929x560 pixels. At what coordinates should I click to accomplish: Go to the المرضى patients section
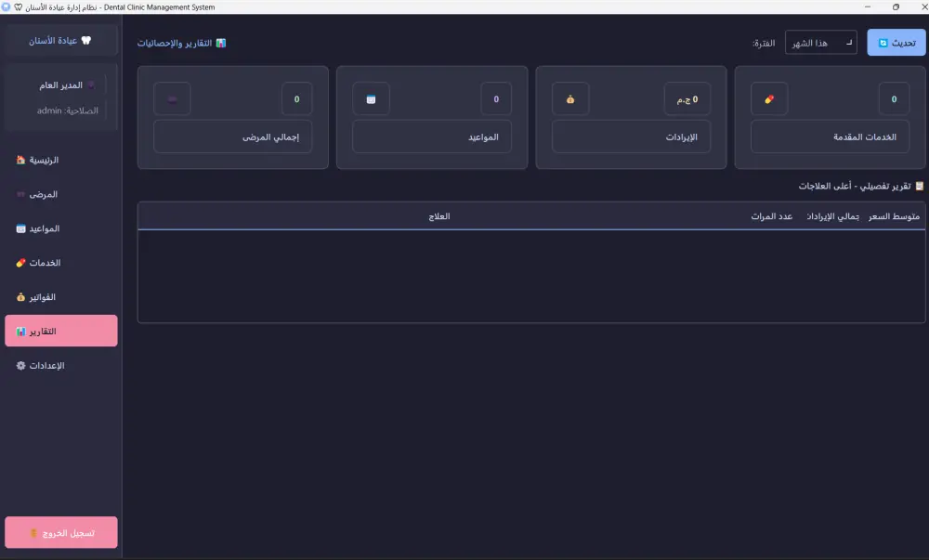(61, 194)
